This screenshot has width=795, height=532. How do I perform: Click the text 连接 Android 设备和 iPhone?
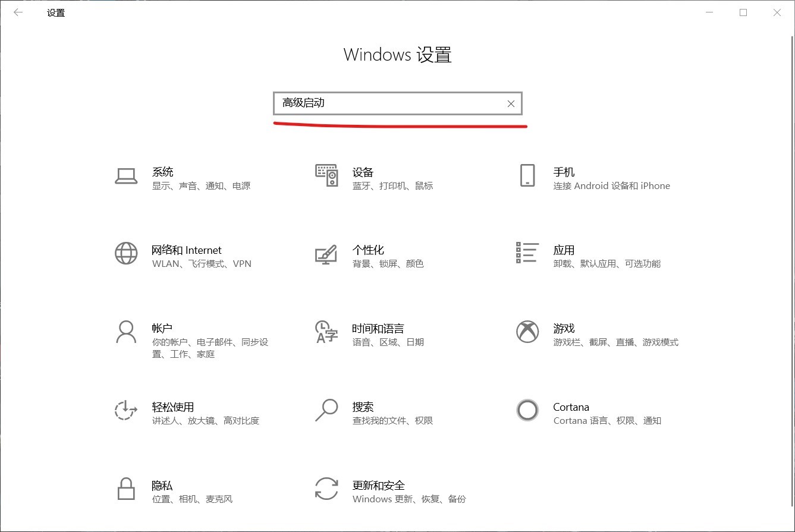pos(612,186)
